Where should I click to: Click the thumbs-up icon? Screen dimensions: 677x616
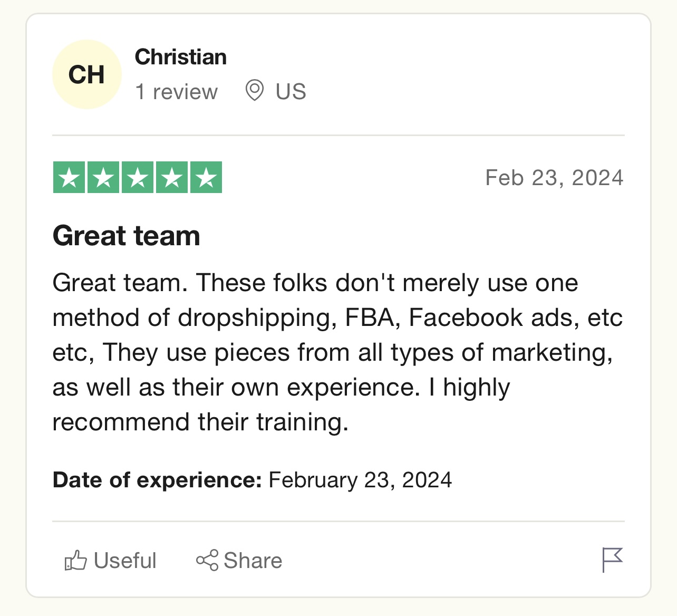pyautogui.click(x=75, y=560)
